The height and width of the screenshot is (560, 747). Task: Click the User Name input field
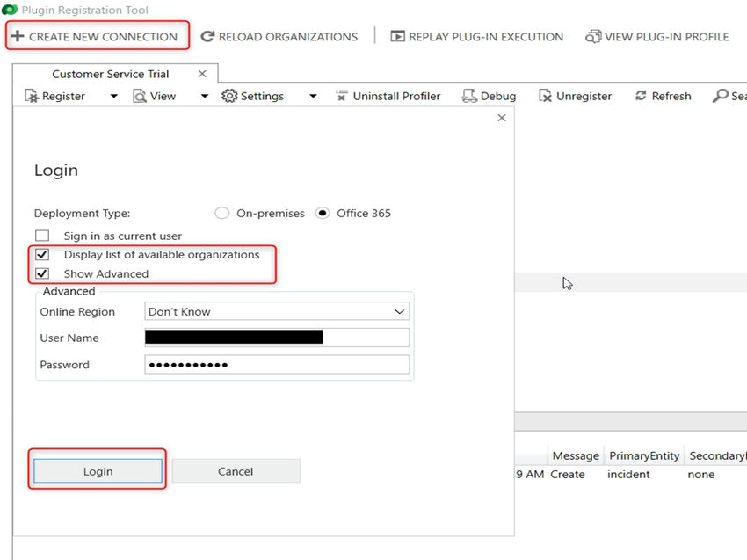[276, 338]
